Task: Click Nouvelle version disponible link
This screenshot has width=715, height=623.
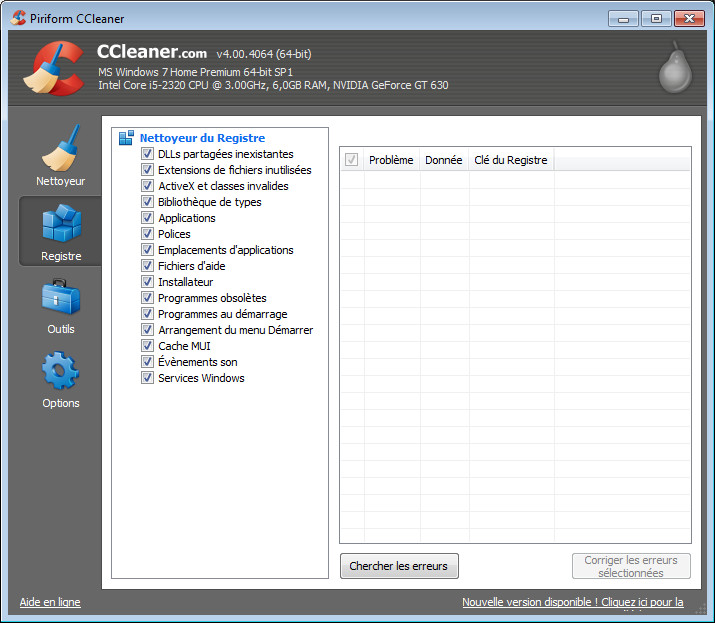Action: [x=573, y=602]
